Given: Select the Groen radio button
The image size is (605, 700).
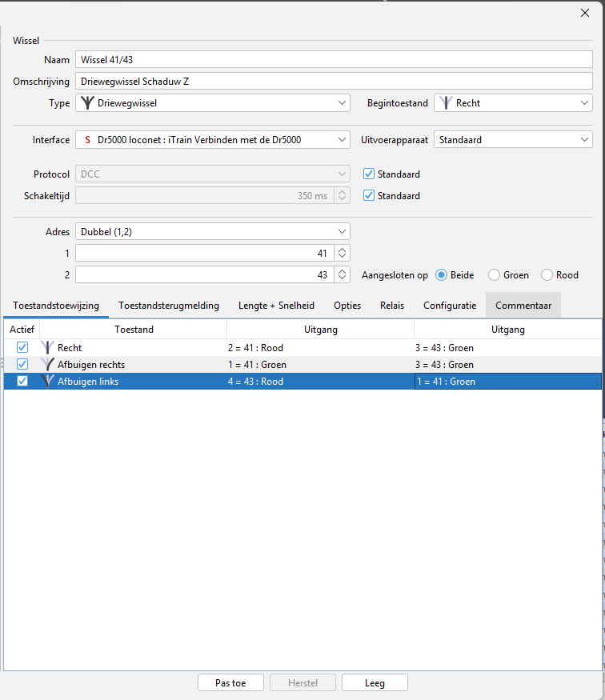Looking at the screenshot, I should point(495,275).
